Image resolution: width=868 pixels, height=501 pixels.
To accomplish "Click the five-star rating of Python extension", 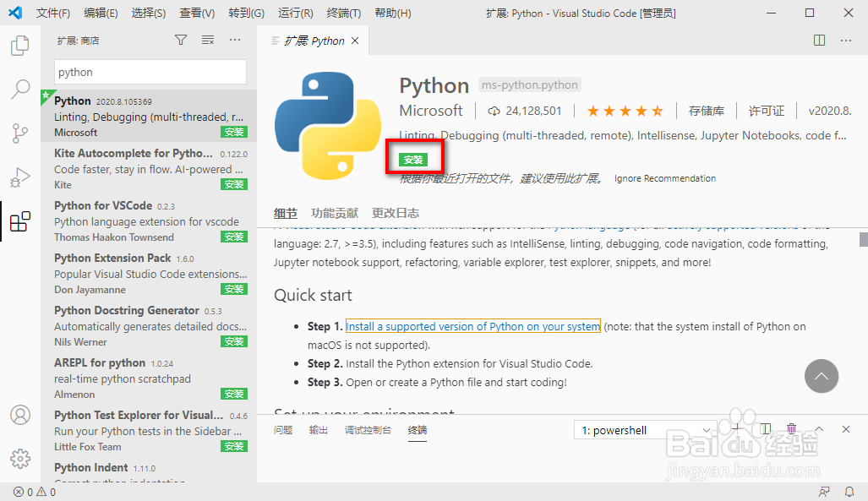I will 625,111.
